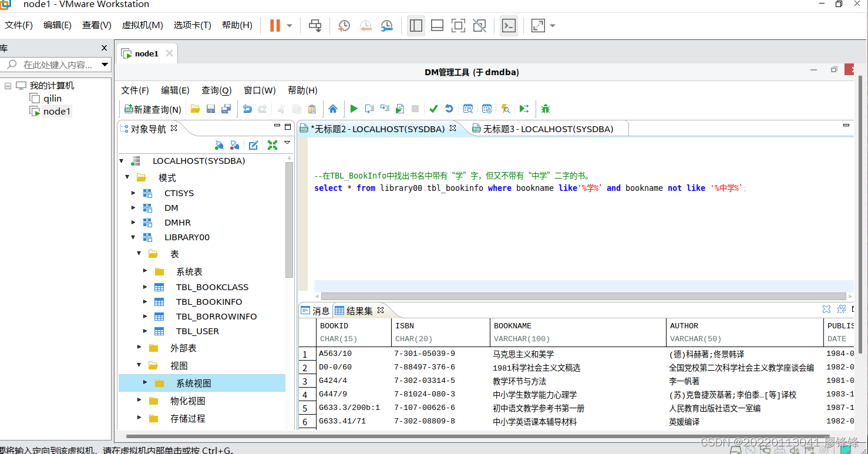Click VMware send Ctrl+Alt+Del icon
Image resolution: width=868 pixels, height=454 pixels.
pyautogui.click(x=315, y=26)
